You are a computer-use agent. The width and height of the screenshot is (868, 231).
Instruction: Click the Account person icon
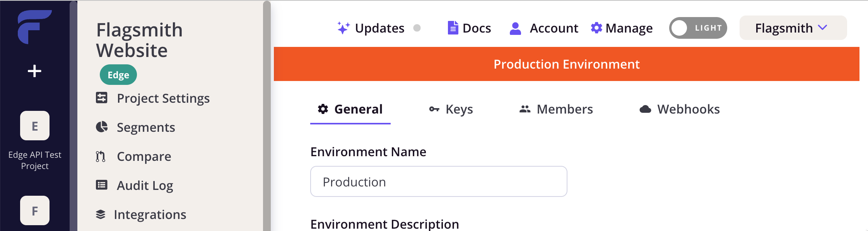515,28
